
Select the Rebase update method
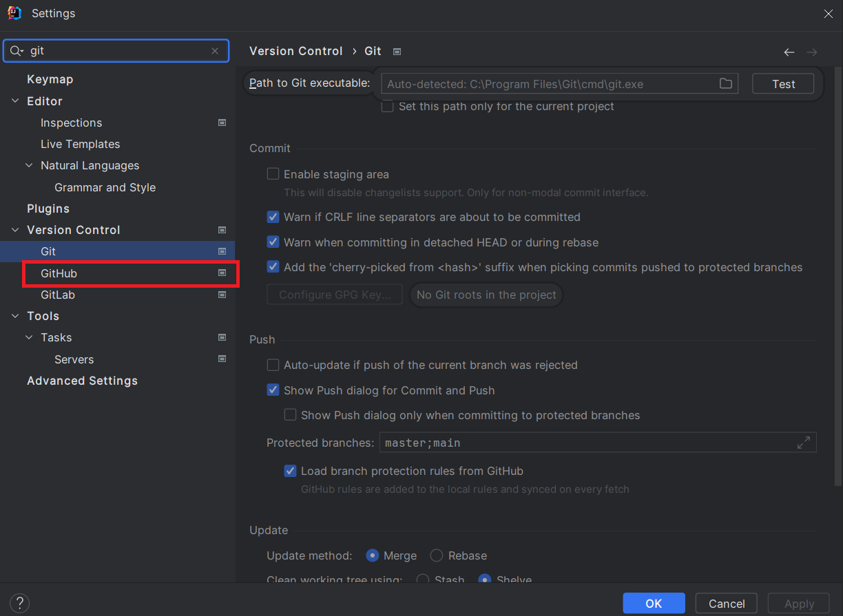point(436,555)
